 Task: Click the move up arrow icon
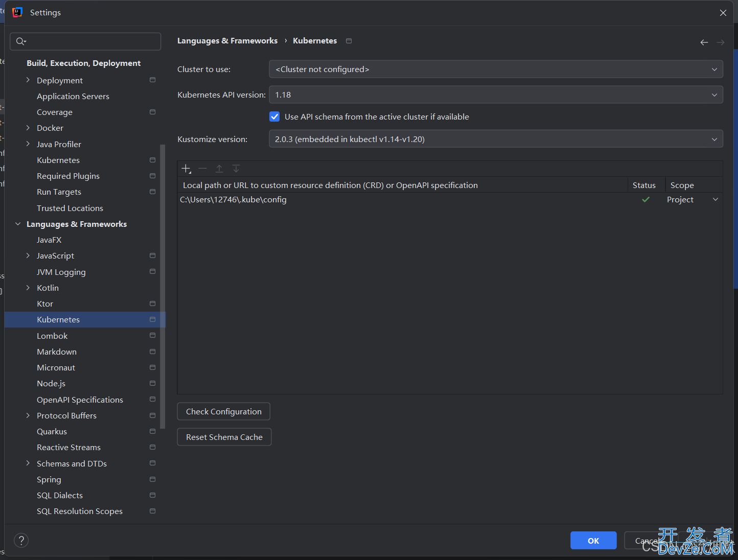point(219,169)
